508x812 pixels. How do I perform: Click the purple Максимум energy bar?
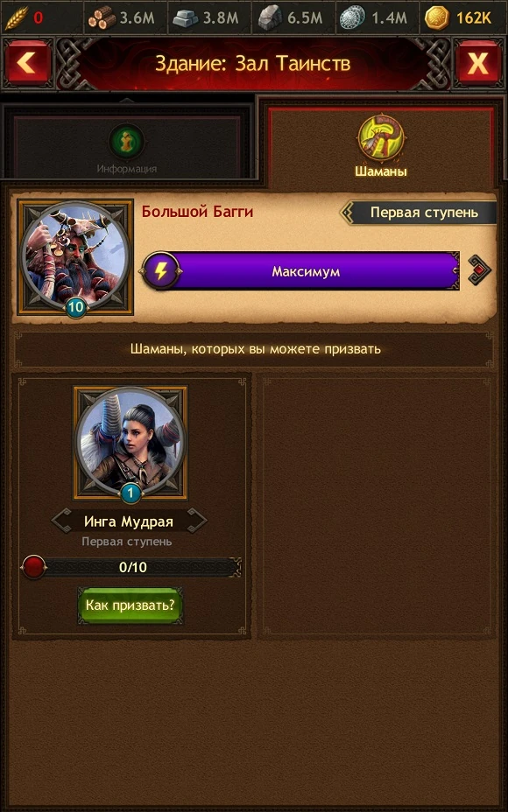pos(306,271)
